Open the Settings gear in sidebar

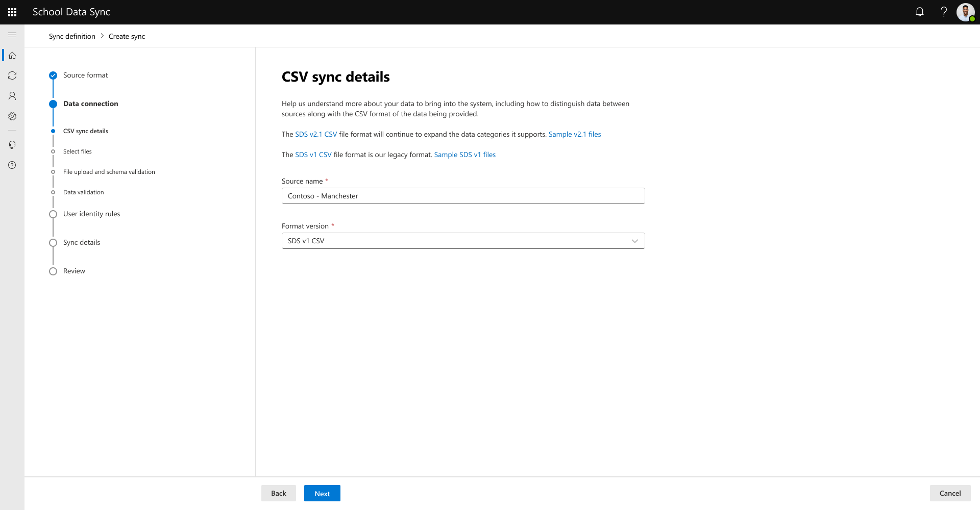coord(12,116)
